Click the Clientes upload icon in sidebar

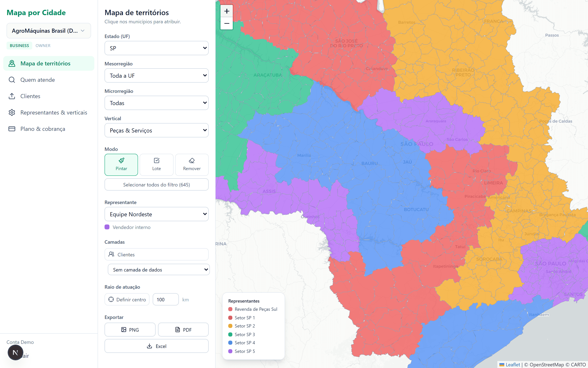click(x=12, y=96)
